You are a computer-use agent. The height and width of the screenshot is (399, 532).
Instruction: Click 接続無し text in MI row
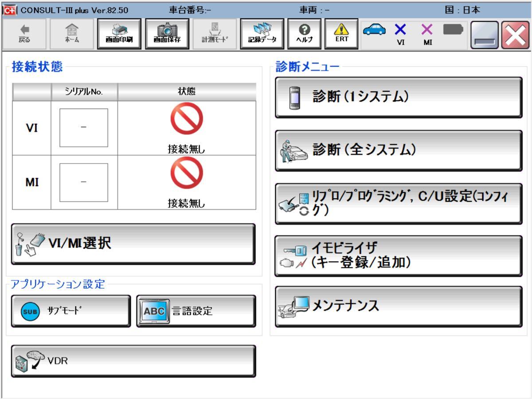187,203
